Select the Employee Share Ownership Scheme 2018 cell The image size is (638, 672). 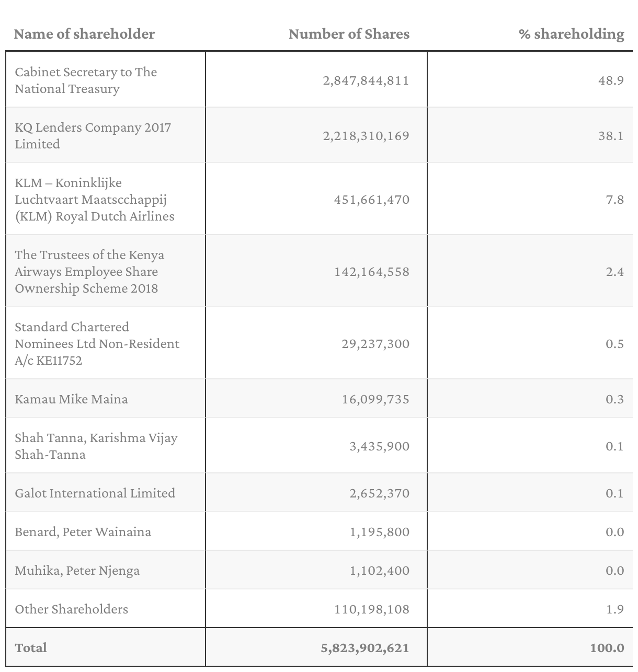point(89,272)
